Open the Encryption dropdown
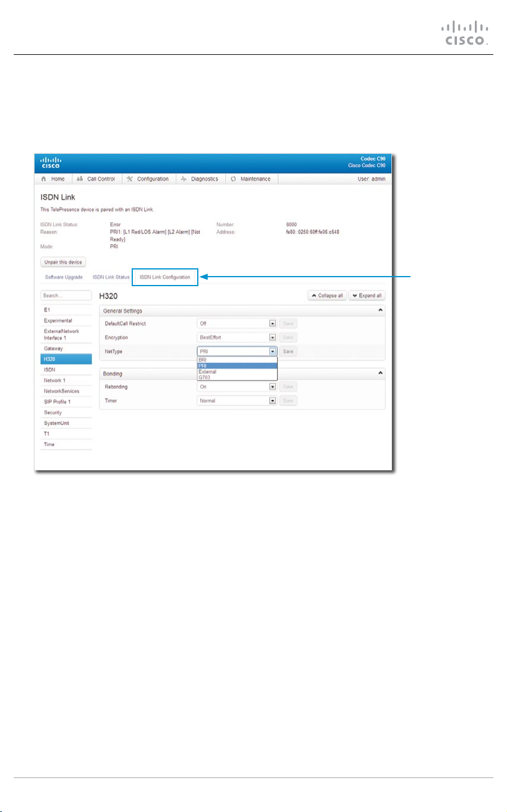This screenshot has width=507, height=812. (237, 338)
